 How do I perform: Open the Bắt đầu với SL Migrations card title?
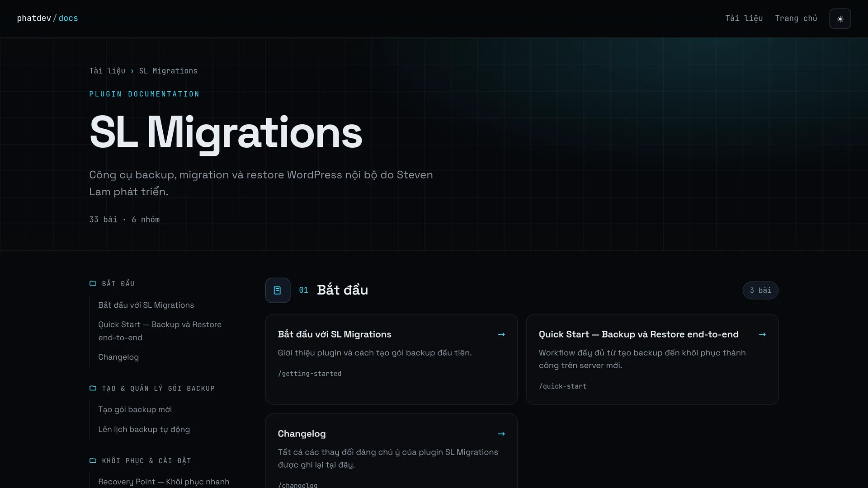(335, 334)
